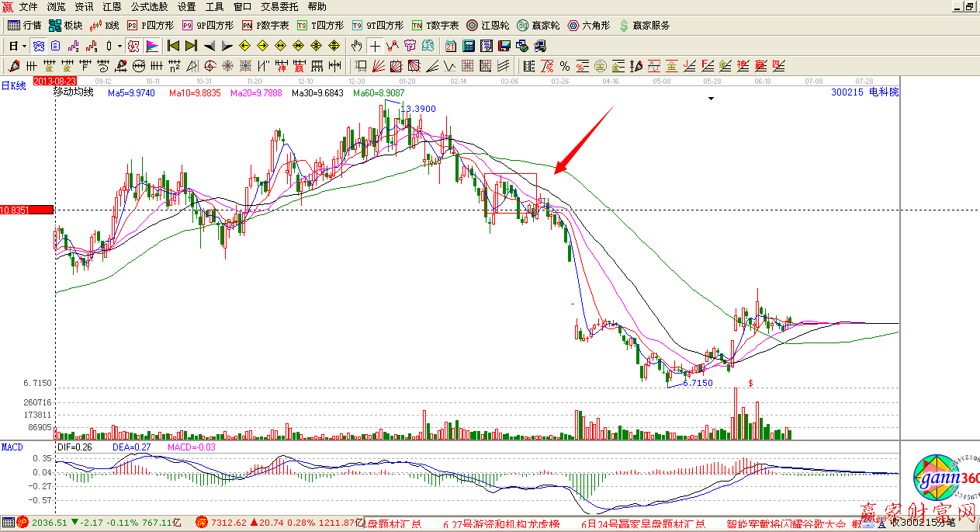
Task: Toggle the crosshair cursor mode
Action: [375, 46]
